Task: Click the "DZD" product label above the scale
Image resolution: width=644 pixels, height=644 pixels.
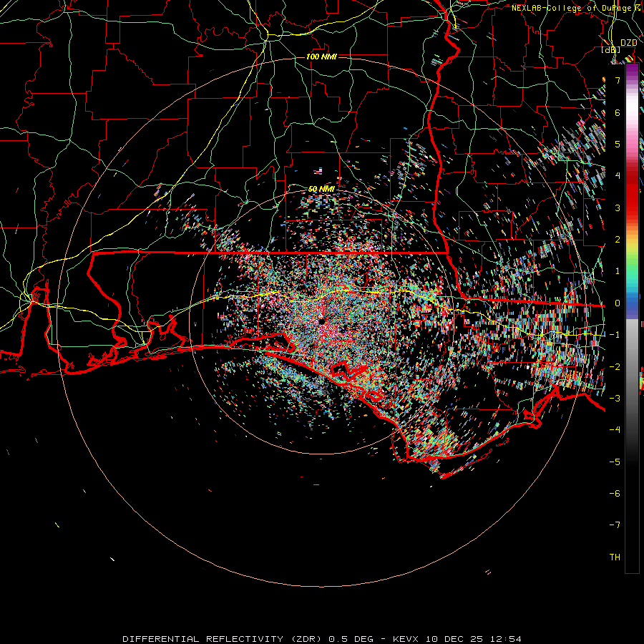Action: 628,43
